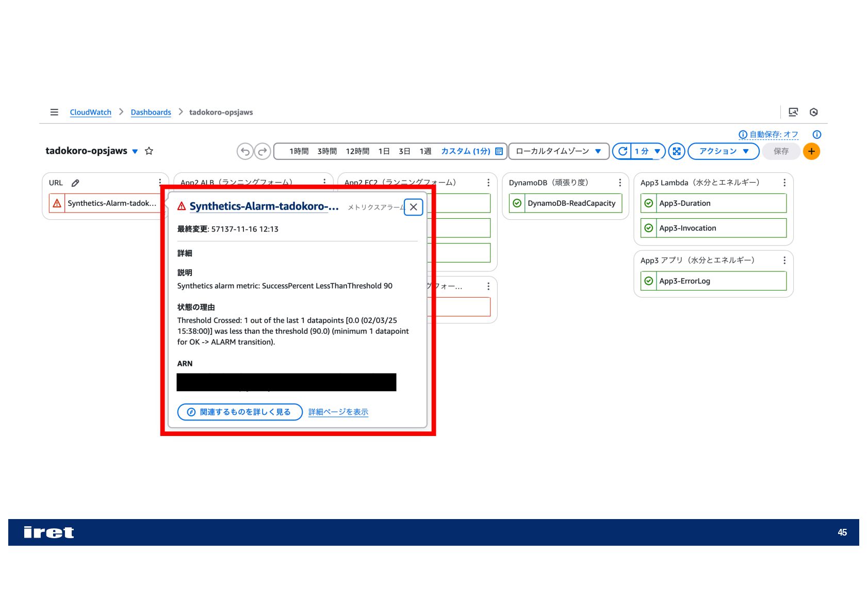Open 詳細ページを表示 link

(338, 412)
